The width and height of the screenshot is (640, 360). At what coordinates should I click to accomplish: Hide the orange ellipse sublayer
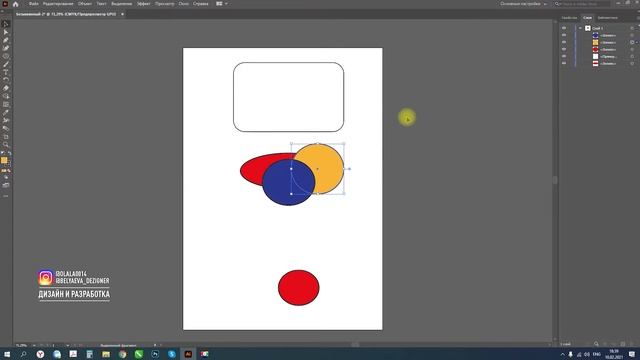(x=564, y=42)
